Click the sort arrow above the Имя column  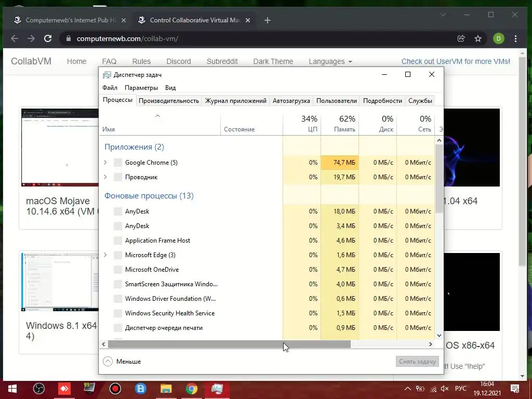click(157, 116)
